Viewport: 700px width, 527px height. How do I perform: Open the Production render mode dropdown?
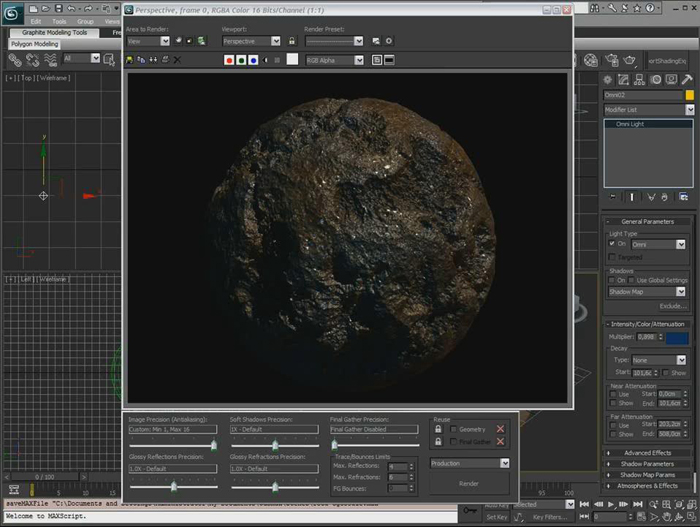click(x=470, y=463)
